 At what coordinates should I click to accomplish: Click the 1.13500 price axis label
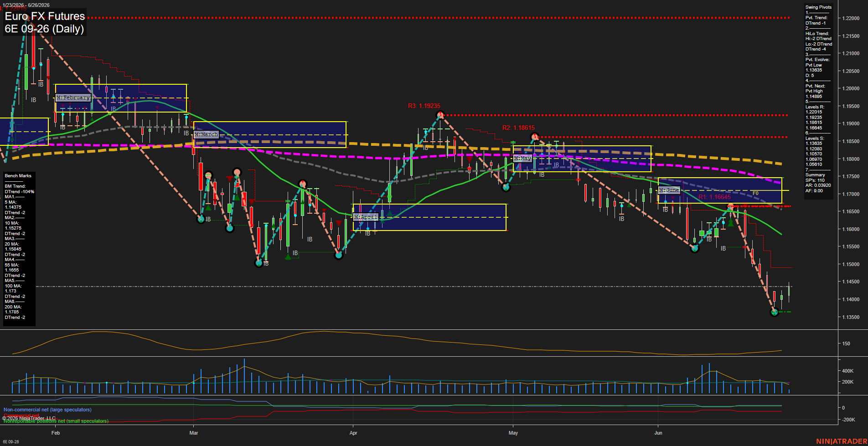(x=851, y=317)
